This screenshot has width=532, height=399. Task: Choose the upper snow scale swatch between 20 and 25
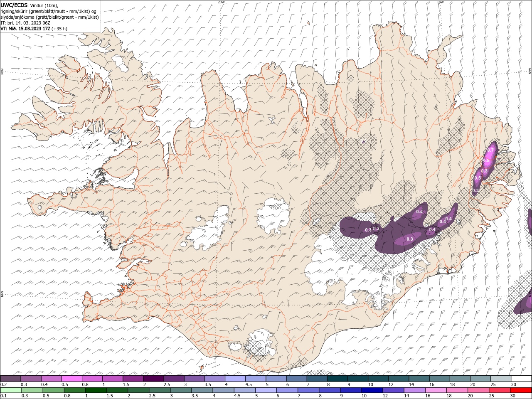click(480, 379)
